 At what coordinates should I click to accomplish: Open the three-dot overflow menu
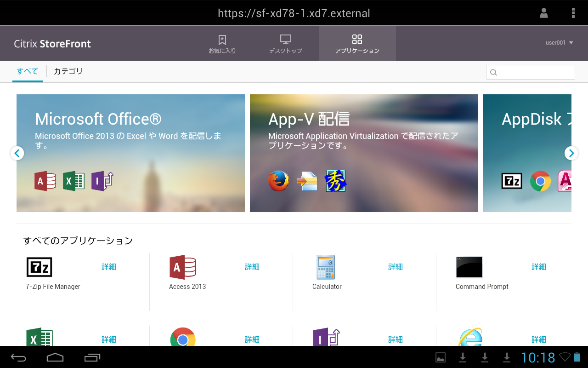[573, 13]
